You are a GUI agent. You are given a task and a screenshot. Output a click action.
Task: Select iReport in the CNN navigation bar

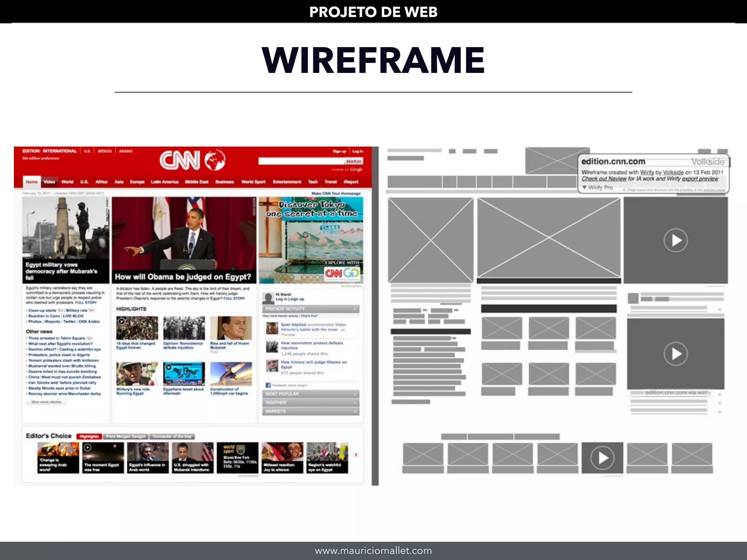click(351, 182)
